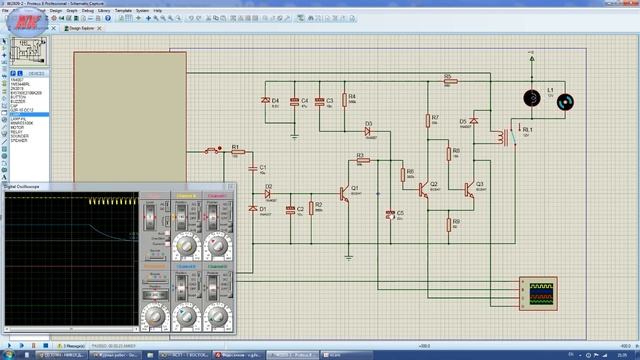This screenshot has width=640, height=360.
Task: Select SPEAKER in the devices list
Action: click(x=19, y=140)
